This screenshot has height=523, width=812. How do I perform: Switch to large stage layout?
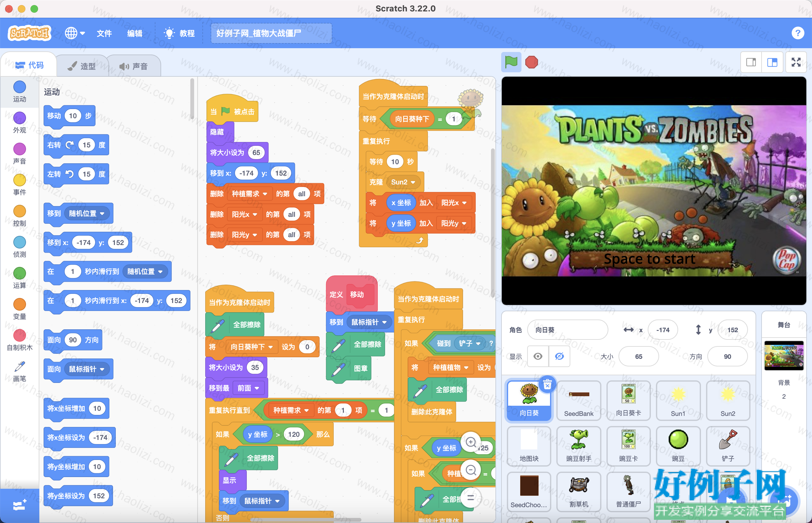[772, 62]
